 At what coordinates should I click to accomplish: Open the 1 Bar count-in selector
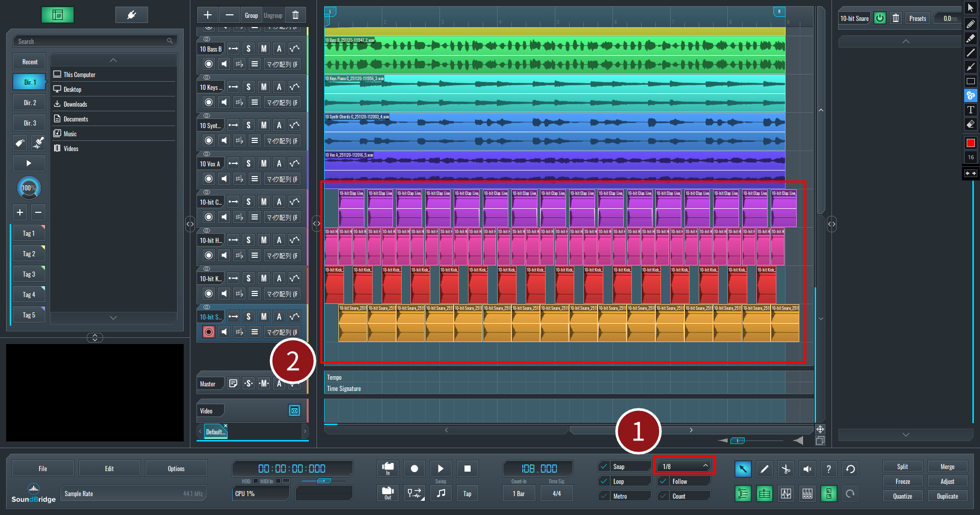coord(519,494)
